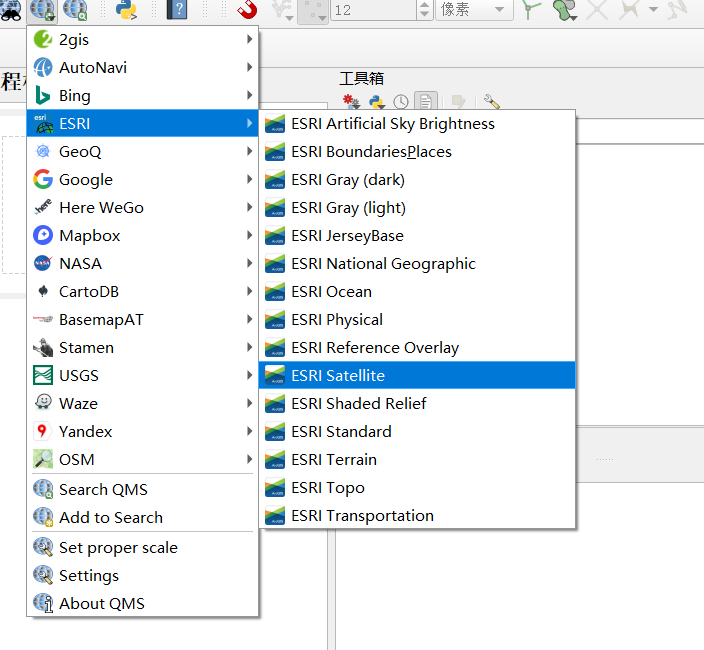Click the Search QMS globe toolbar icon
This screenshot has width=704, height=650.
coord(75,9)
